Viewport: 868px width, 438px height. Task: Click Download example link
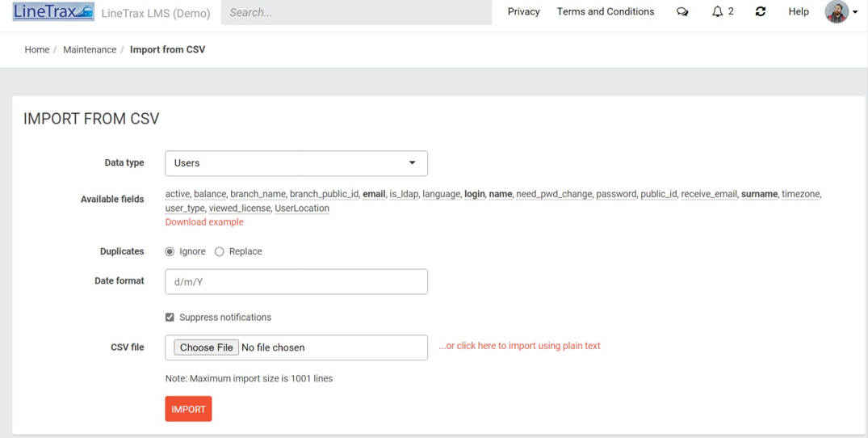coord(204,222)
